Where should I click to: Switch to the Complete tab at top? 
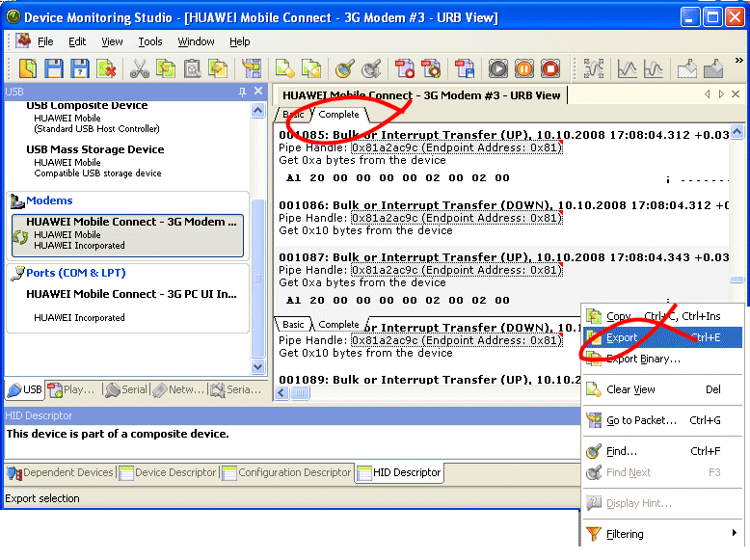point(338,115)
